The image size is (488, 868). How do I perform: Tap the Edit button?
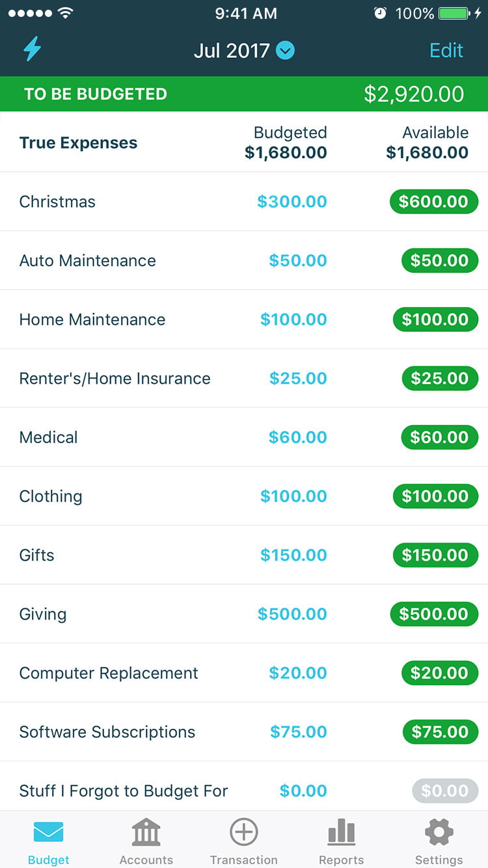(x=446, y=50)
